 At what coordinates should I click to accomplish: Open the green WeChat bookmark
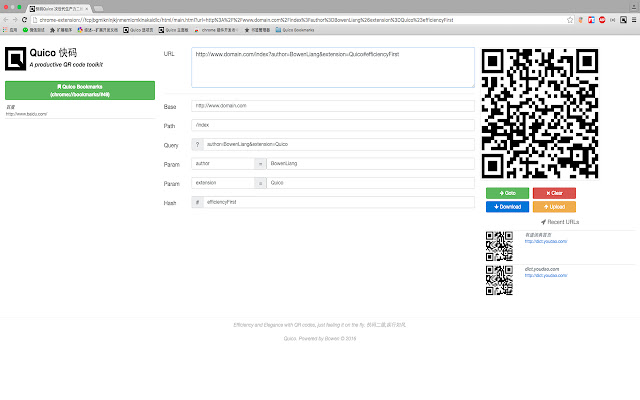33,30
